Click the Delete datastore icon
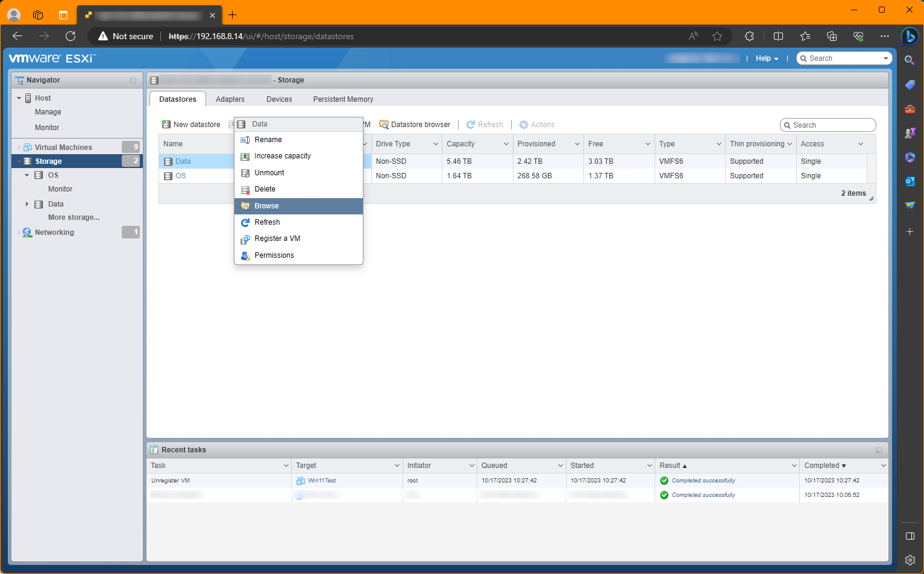The width and height of the screenshot is (924, 574). click(x=245, y=189)
